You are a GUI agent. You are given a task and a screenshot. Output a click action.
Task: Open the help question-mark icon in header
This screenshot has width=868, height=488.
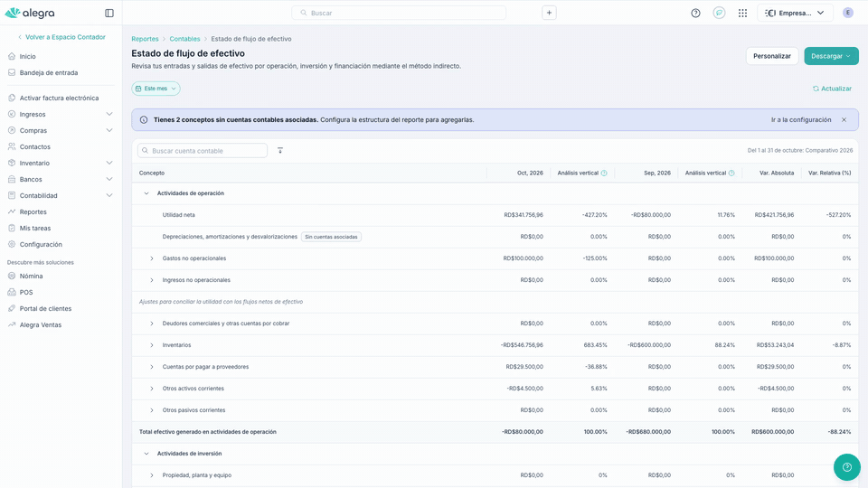tap(695, 13)
